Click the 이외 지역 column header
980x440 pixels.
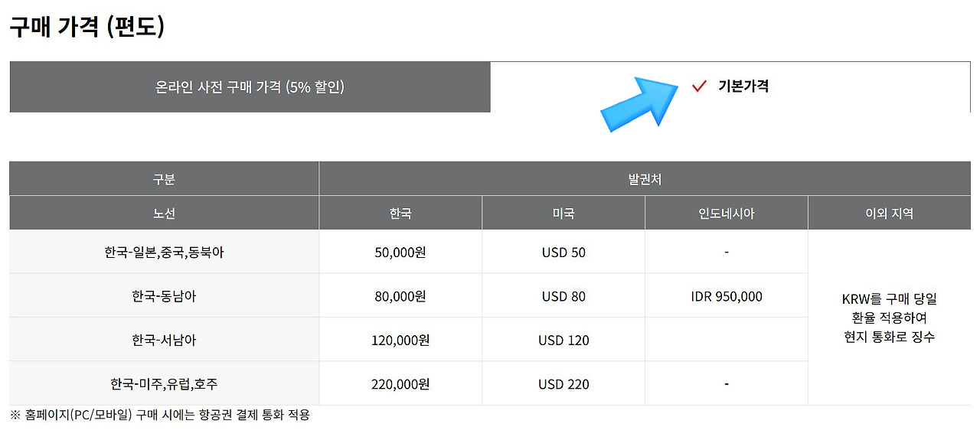click(889, 213)
